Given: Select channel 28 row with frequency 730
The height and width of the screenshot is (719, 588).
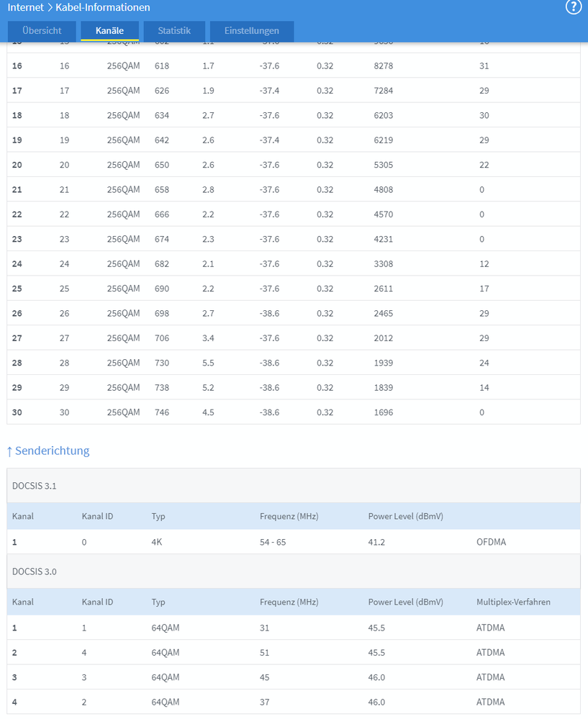Looking at the screenshot, I should click(x=294, y=363).
